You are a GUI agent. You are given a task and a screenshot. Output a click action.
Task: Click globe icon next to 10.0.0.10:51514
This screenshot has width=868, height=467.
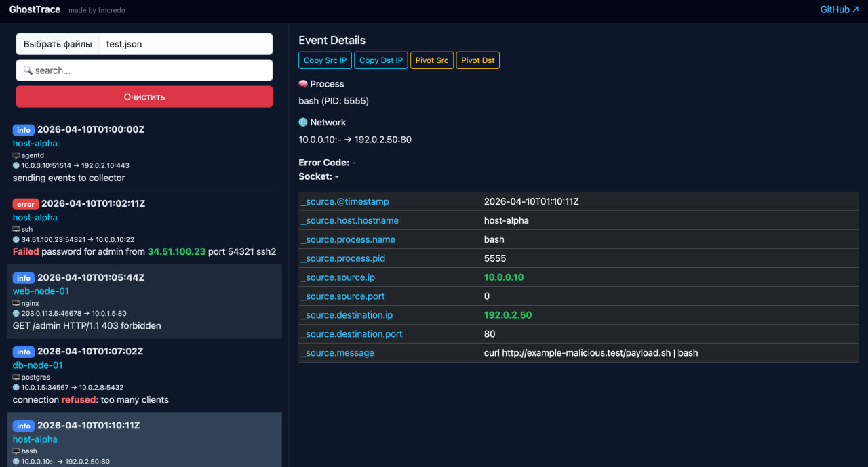16,165
